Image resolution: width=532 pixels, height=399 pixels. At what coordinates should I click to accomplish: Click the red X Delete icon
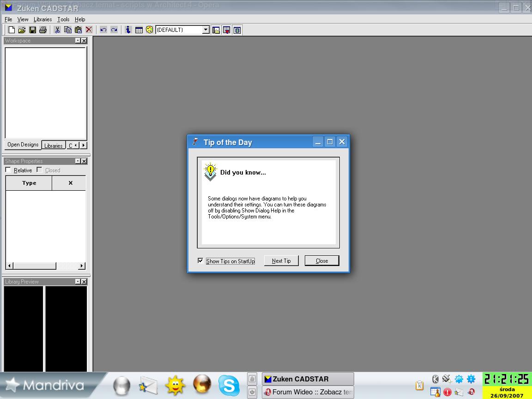89,30
